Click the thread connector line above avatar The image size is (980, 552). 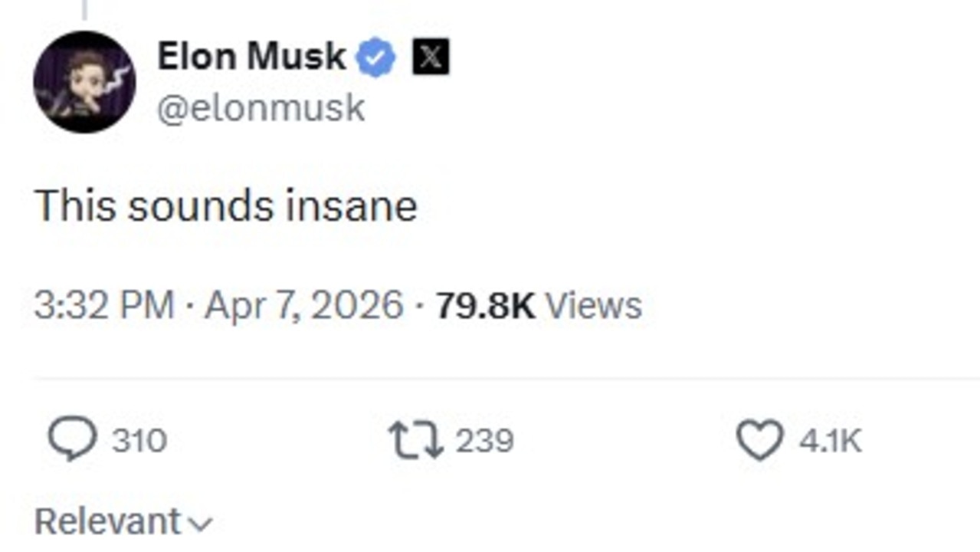[x=83, y=9]
